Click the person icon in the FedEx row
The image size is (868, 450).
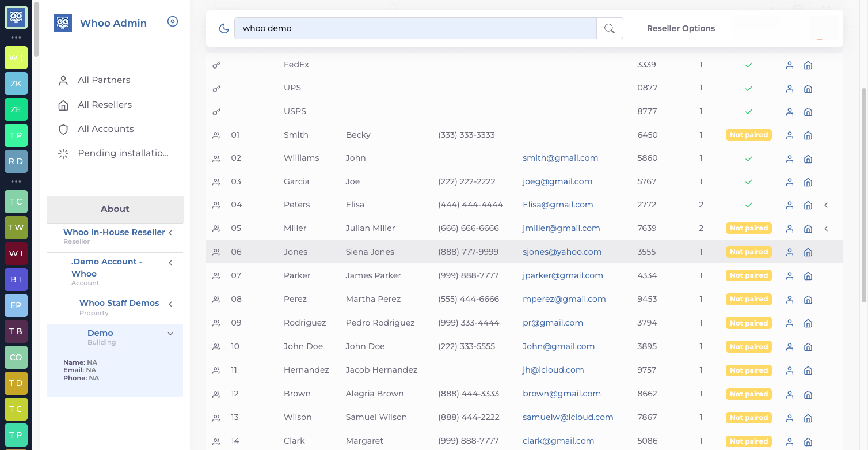pyautogui.click(x=790, y=65)
